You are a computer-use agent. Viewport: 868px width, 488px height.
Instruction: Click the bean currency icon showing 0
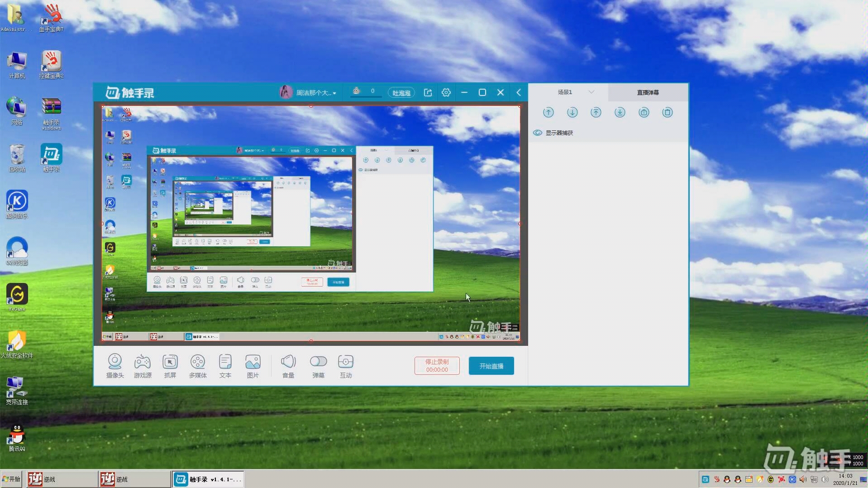coord(357,91)
